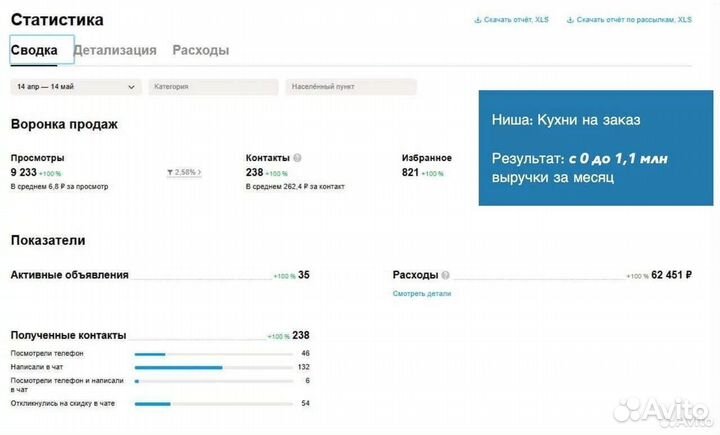Viewport: 720px width, 435px height.
Task: Click the help icon next to Расходы
Action: (x=445, y=275)
